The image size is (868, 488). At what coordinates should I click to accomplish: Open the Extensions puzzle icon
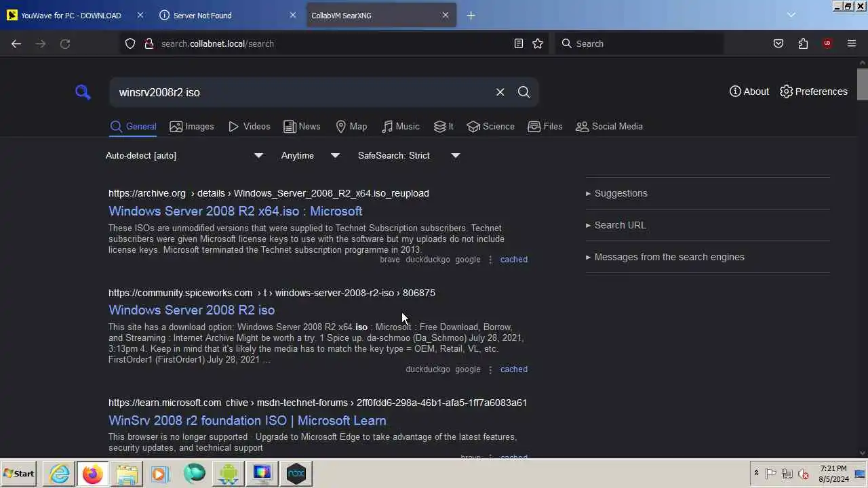click(x=803, y=43)
